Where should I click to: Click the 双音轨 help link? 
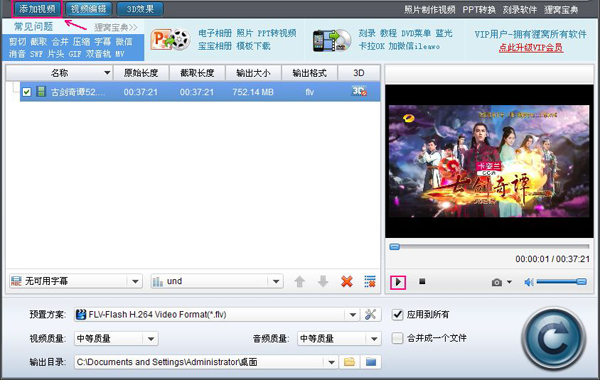coord(98,54)
